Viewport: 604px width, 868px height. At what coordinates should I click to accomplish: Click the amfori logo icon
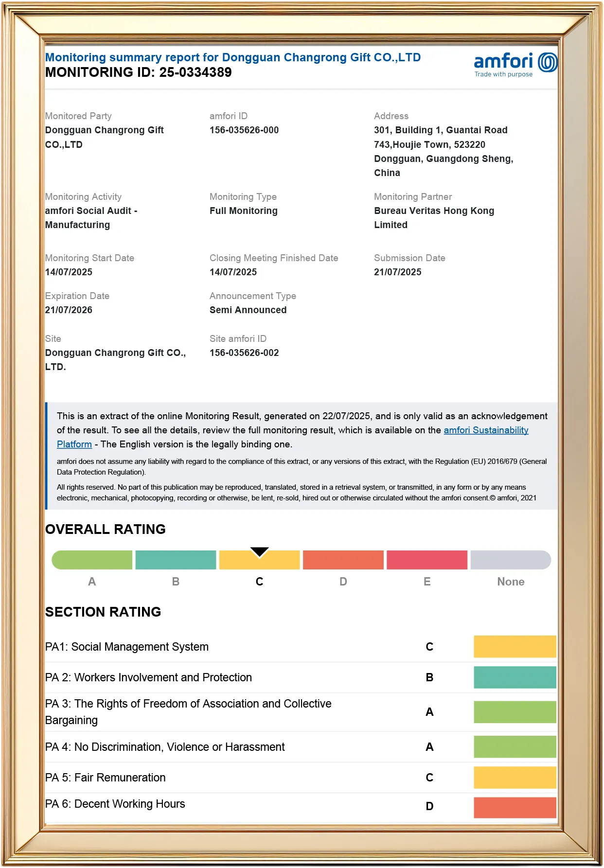click(548, 63)
